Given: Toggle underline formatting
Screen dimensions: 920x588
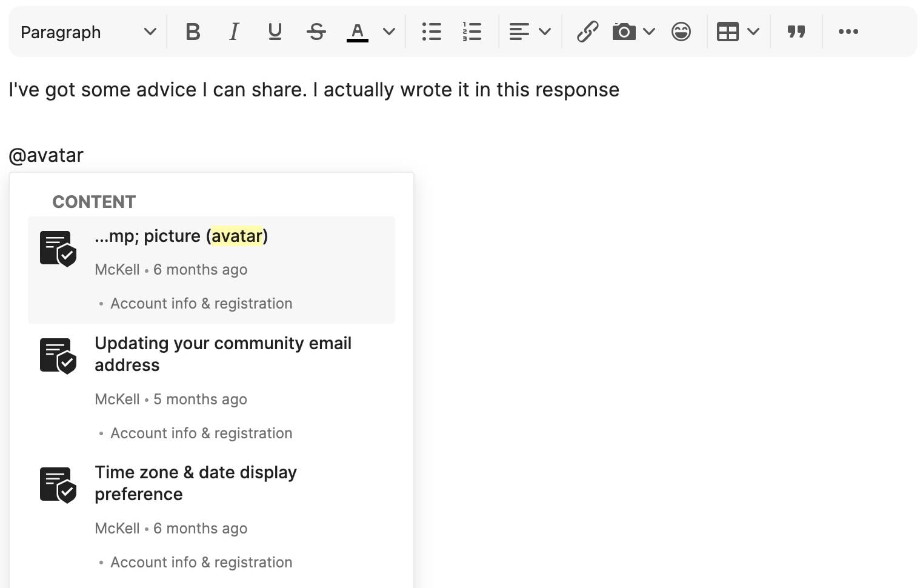Looking at the screenshot, I should (x=275, y=32).
